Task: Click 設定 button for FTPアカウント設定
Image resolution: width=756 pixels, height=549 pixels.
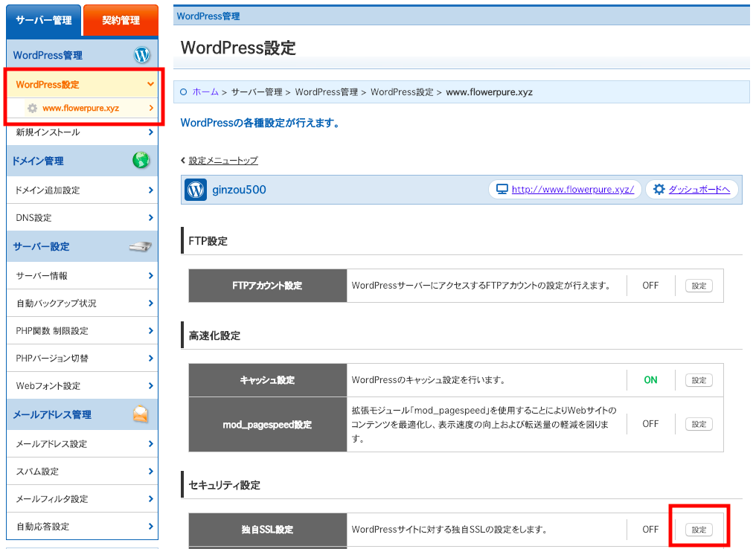Action: pyautogui.click(x=699, y=286)
